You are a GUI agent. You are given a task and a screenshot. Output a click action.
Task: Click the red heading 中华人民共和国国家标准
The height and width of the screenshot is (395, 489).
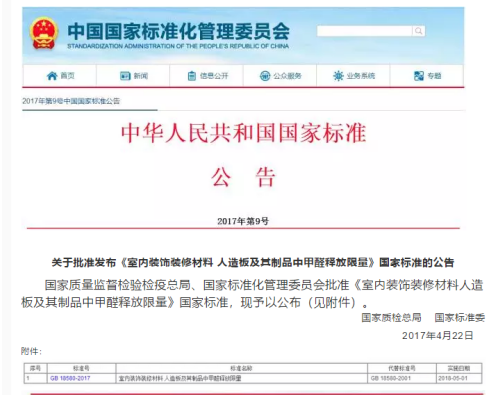tap(243, 133)
